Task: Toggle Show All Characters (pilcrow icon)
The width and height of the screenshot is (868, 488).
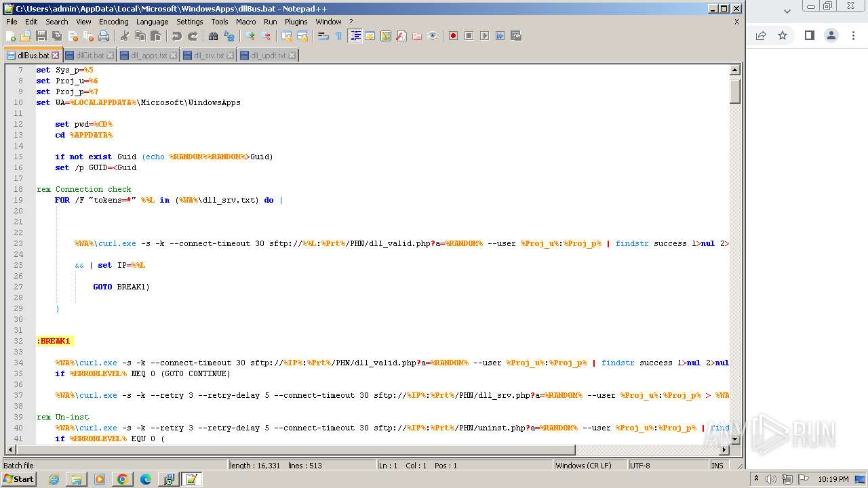Action: tap(339, 36)
